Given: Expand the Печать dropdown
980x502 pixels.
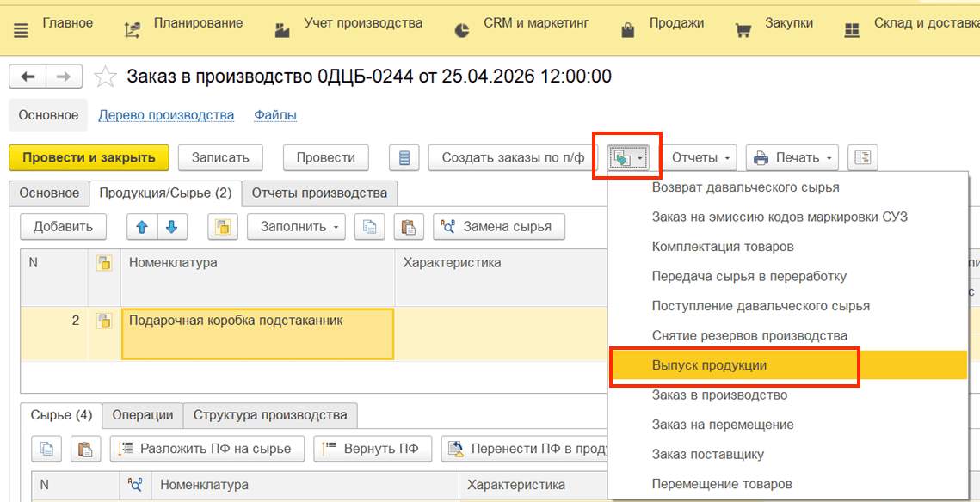Looking at the screenshot, I should point(792,158).
